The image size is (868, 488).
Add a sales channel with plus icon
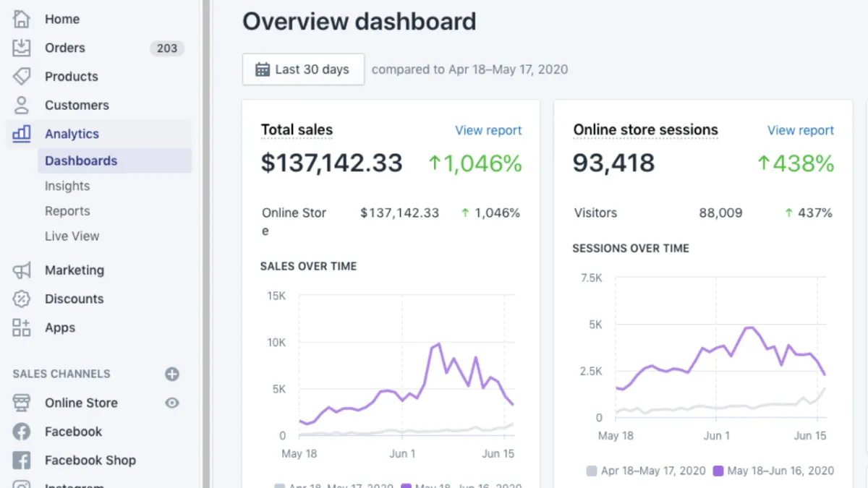172,374
